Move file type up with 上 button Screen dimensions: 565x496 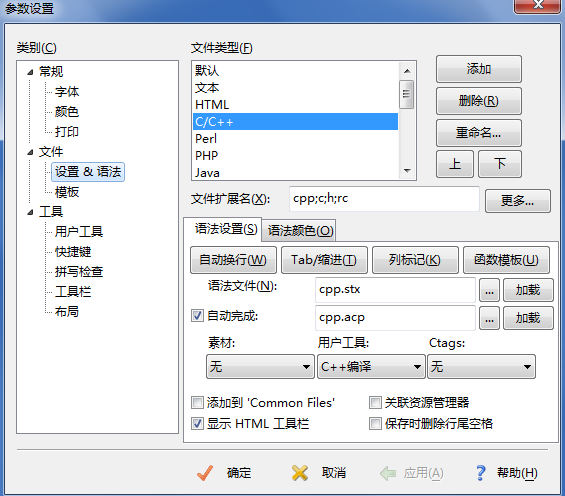click(455, 164)
